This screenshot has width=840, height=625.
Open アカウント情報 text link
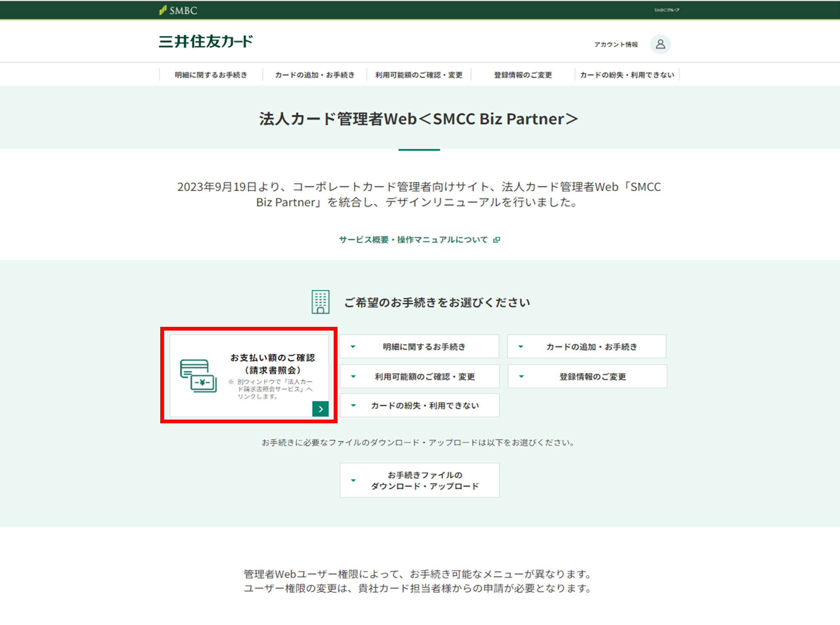point(616,44)
